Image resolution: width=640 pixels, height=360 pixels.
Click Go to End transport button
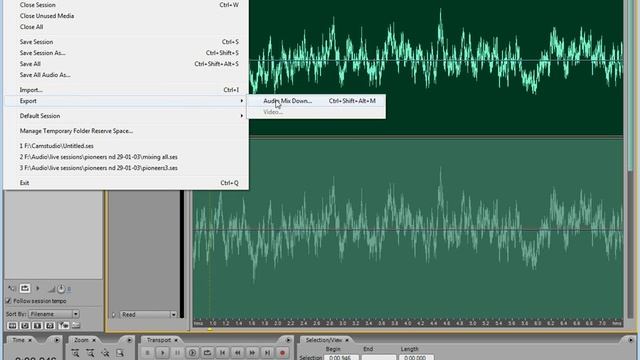coord(267,353)
